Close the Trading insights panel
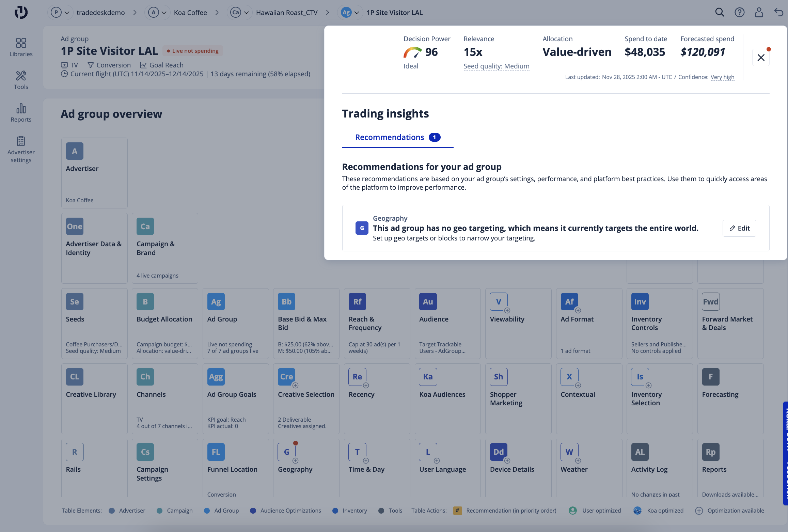This screenshot has height=532, width=788. pyautogui.click(x=761, y=58)
